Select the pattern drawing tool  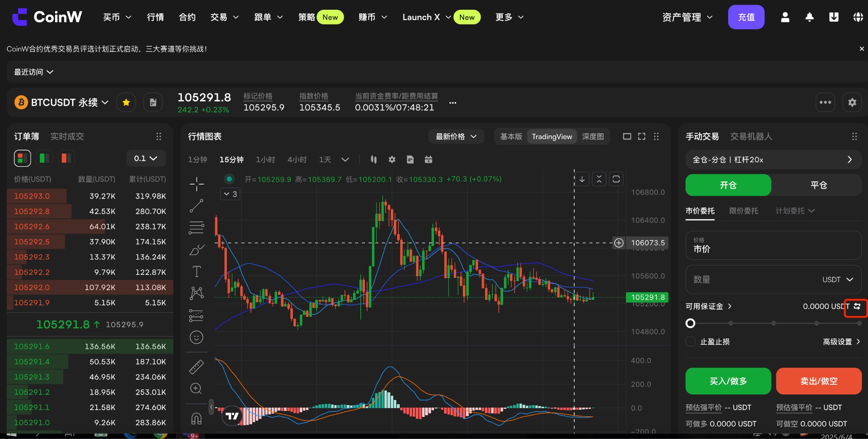coord(197,293)
